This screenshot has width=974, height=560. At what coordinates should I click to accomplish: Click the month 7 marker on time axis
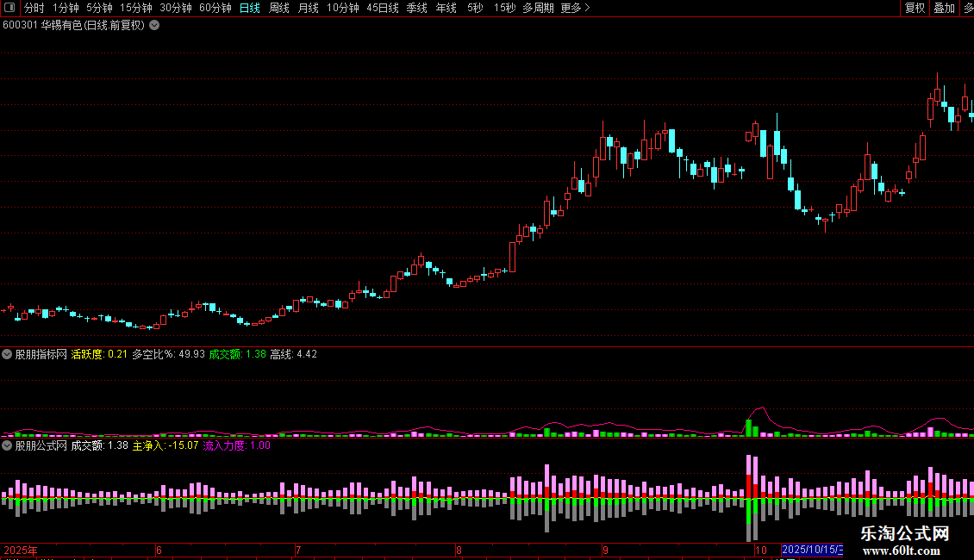point(298,550)
